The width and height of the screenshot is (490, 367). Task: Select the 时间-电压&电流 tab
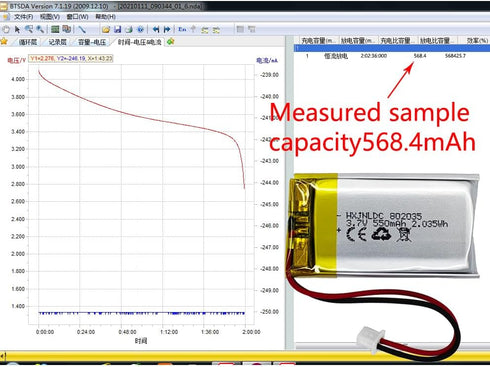point(139,42)
